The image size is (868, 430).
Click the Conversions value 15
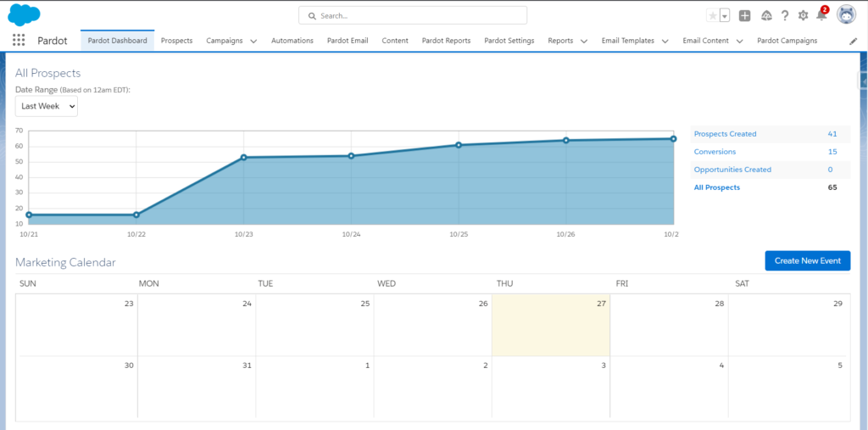832,151
